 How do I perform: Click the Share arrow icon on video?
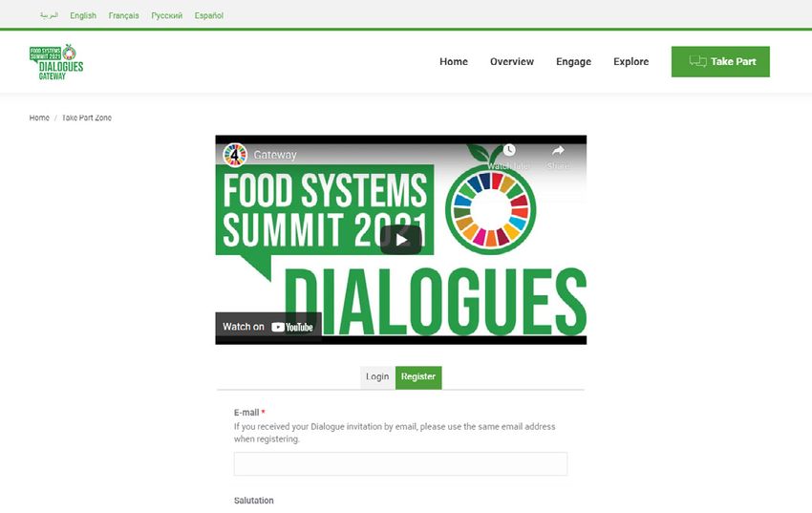[558, 150]
